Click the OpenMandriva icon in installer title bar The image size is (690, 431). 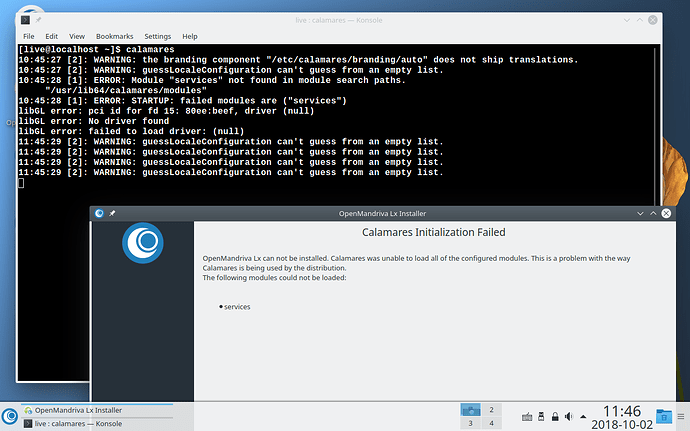[x=99, y=214]
